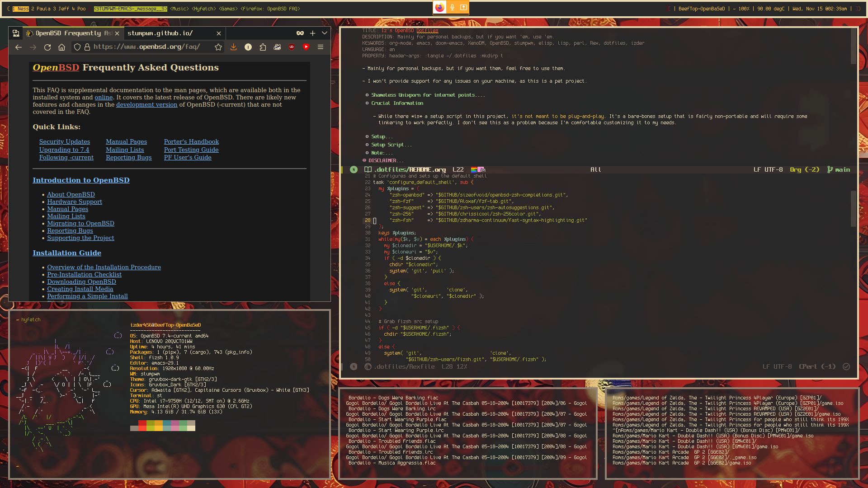Click the private browsing mask icon
The image size is (868, 488).
[x=300, y=33]
